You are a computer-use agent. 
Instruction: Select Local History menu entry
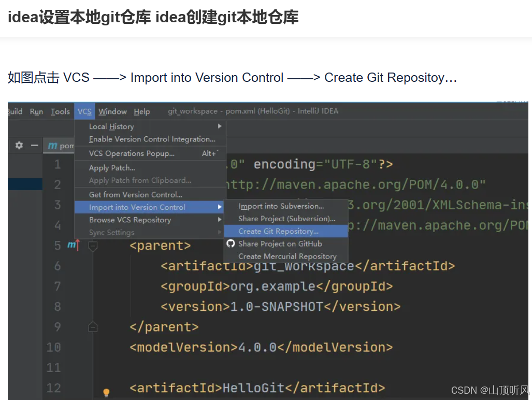[150, 126]
